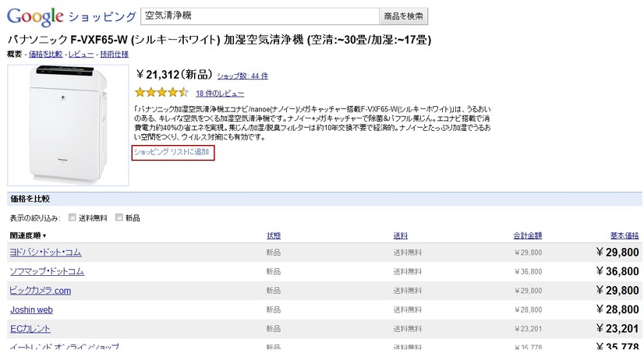Screen dimensions: 644x357
Task: Click 送料無料 in the Joshin web row
Action: pyautogui.click(x=408, y=309)
